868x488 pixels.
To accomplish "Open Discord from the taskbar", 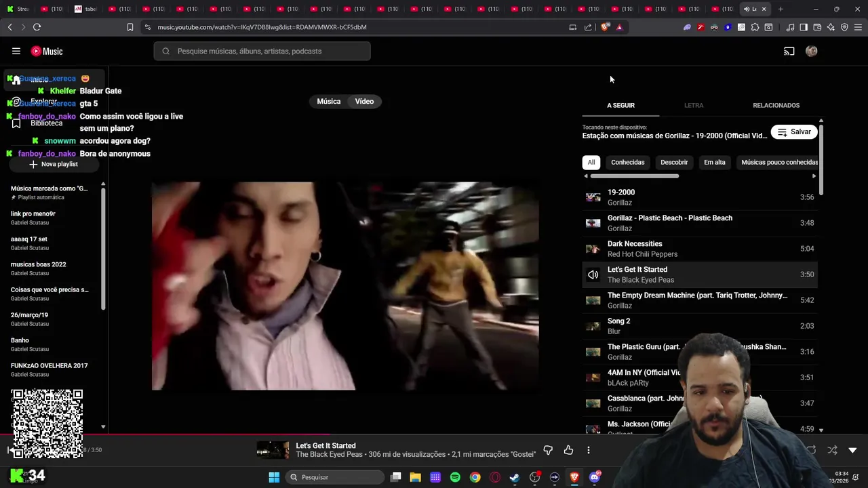I will pos(595,477).
